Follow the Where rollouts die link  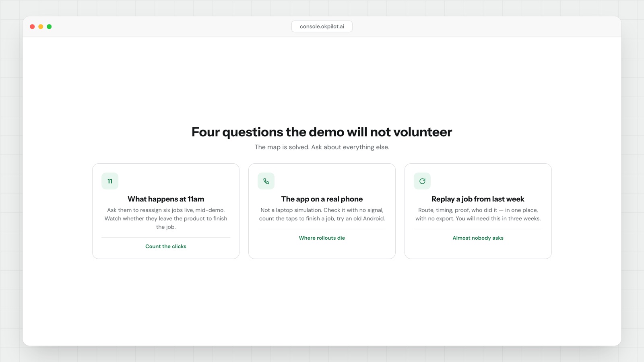(322, 238)
